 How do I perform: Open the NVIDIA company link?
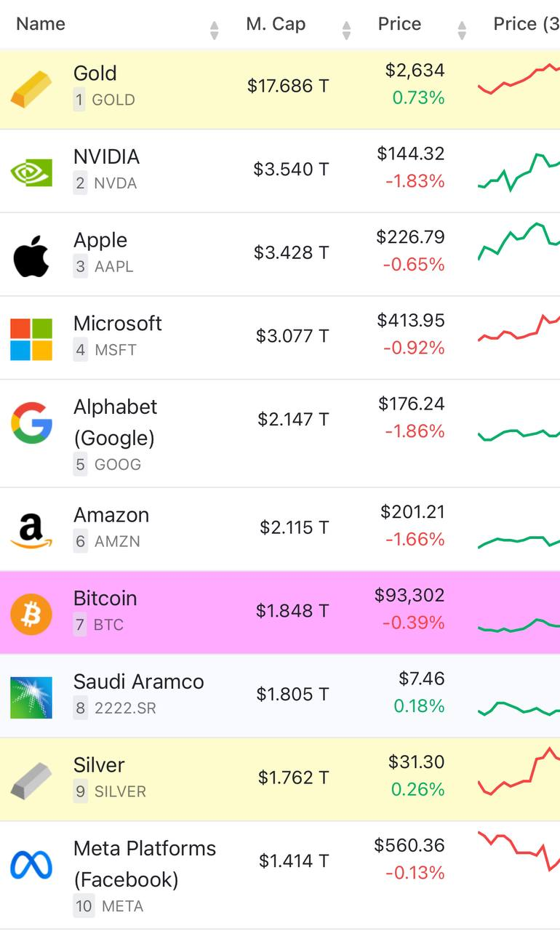pos(106,157)
